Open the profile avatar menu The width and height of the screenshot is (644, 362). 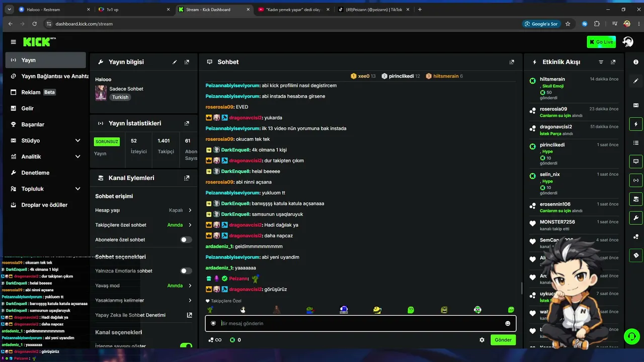[x=628, y=42]
